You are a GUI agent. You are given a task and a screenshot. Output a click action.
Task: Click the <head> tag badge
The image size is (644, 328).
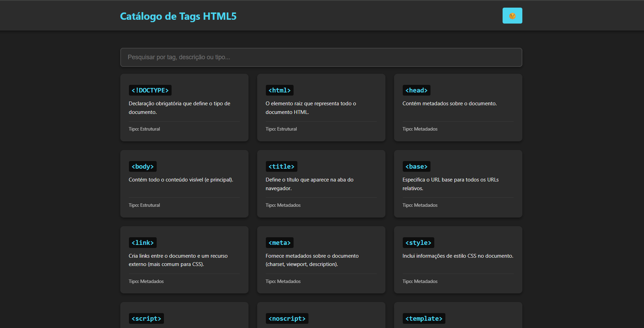tap(416, 90)
